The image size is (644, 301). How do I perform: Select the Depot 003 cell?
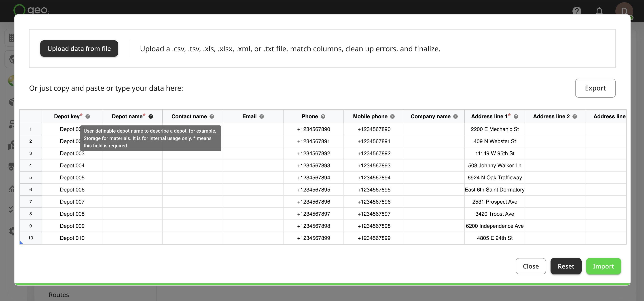pos(72,153)
